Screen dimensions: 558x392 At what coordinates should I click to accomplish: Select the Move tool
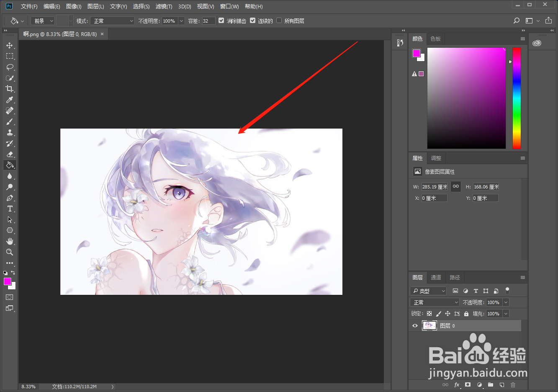click(10, 45)
